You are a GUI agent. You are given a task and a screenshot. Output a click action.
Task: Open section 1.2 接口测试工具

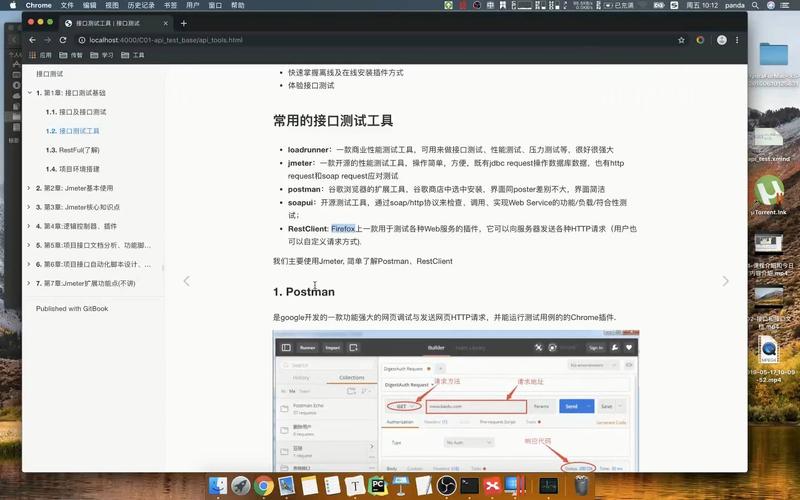pyautogui.click(x=72, y=131)
